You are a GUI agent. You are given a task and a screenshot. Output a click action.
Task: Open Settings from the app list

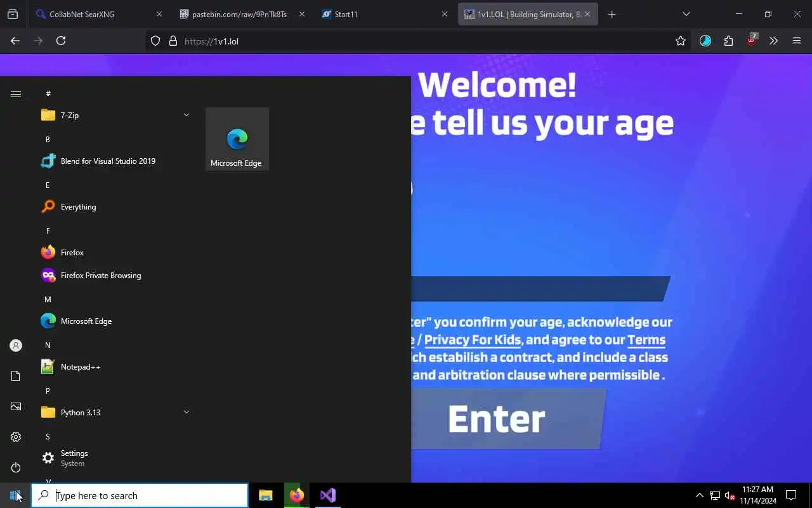tap(114, 458)
